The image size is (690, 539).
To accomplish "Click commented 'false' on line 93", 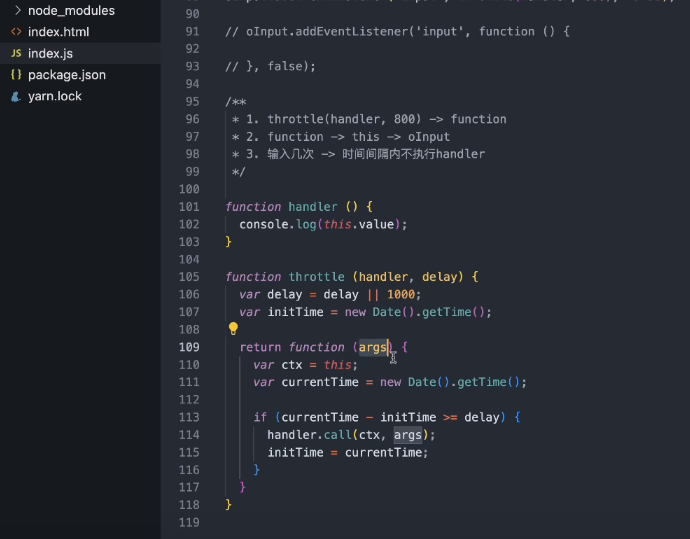I will (x=285, y=66).
